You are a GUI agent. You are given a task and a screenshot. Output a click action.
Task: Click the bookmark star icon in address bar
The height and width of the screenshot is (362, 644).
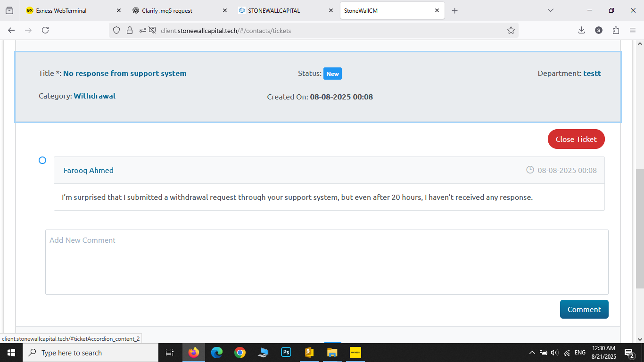511,30
